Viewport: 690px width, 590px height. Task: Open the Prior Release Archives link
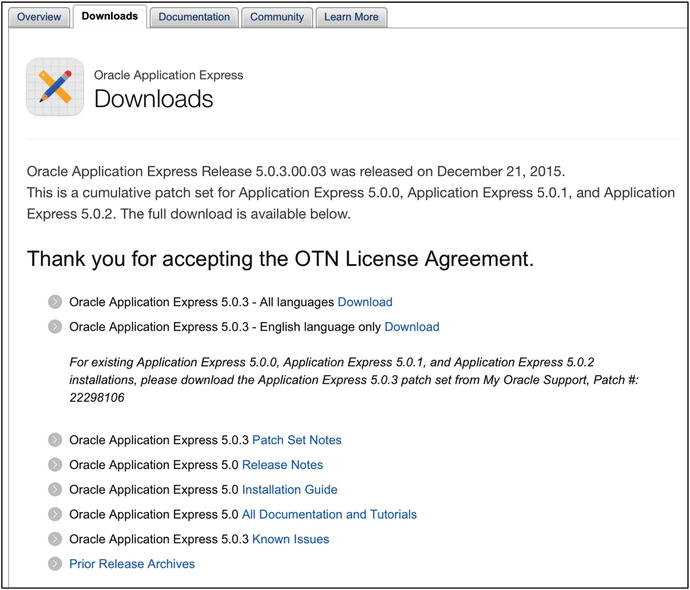click(132, 564)
